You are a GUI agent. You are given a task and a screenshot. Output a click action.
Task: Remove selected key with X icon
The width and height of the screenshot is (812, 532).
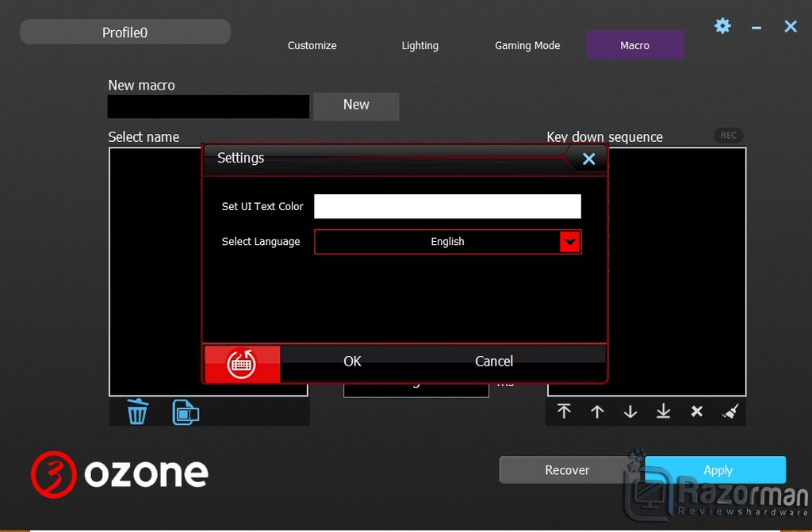[x=696, y=411]
